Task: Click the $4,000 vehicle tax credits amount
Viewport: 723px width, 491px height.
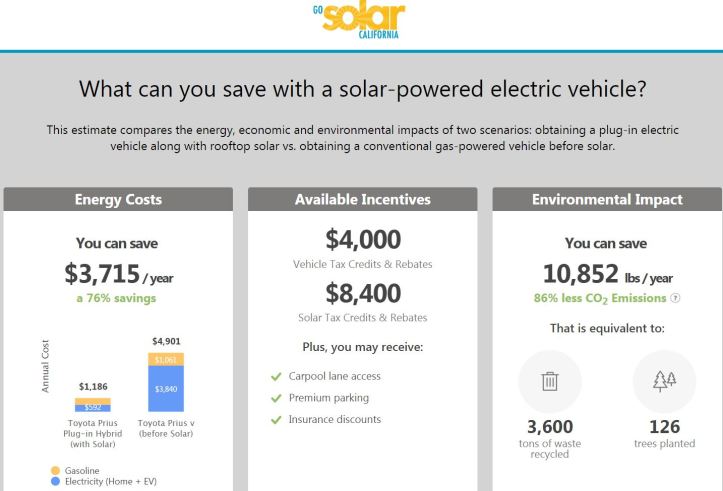Action: (x=362, y=240)
